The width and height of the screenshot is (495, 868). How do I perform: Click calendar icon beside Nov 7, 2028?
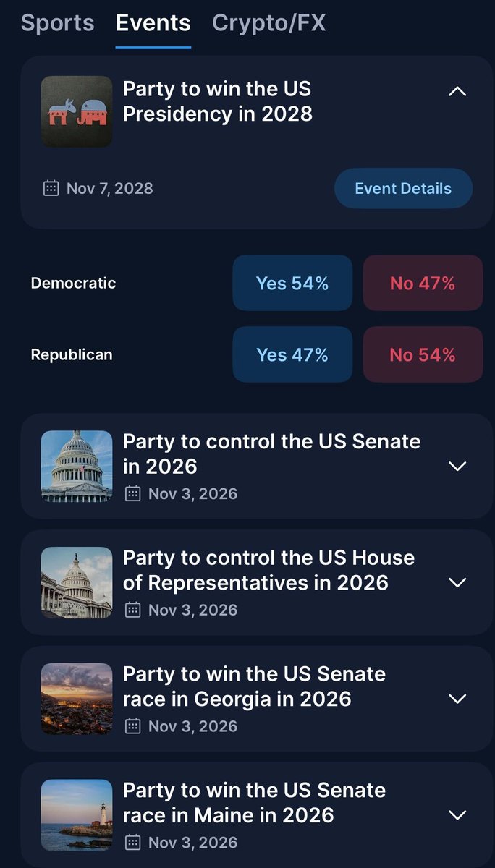tap(51, 189)
